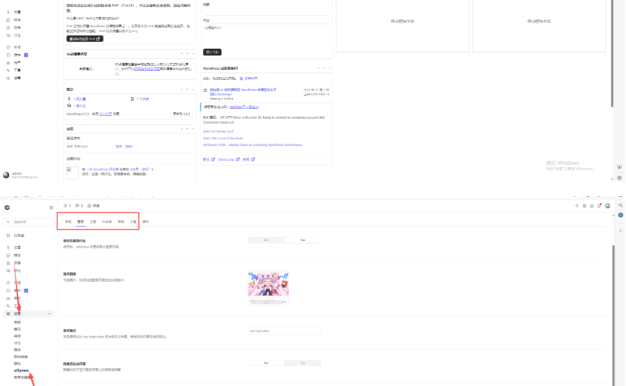
Task: Click the login image anime thumbnail
Action: coord(268,284)
